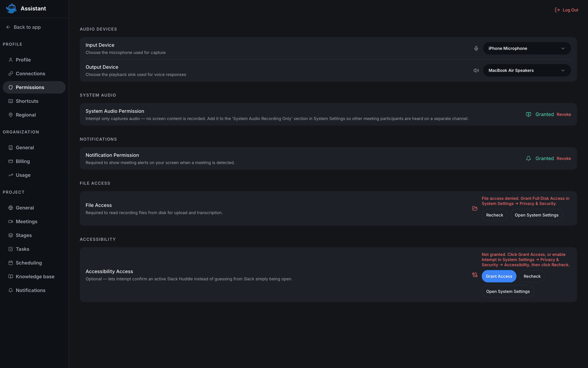The width and height of the screenshot is (588, 368).
Task: Open the iPhone Microphone input dropdown
Action: 527,48
